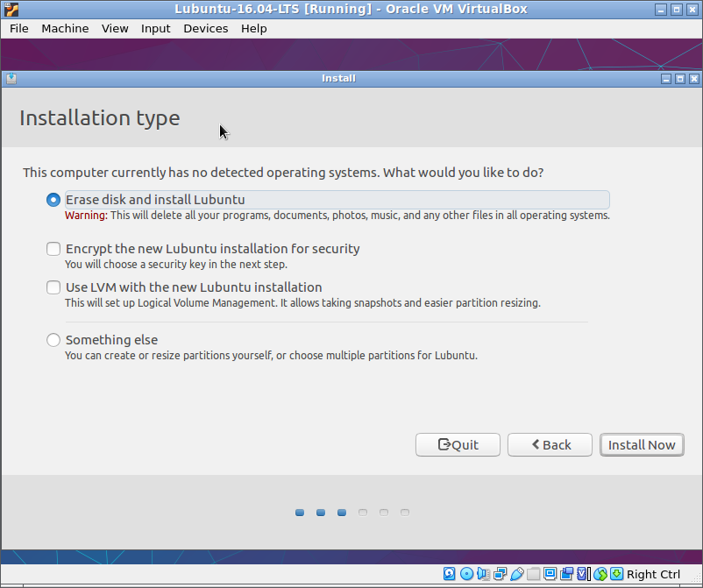This screenshot has width=703, height=588.
Task: Close the VirtualBox VM window
Action: point(692,10)
